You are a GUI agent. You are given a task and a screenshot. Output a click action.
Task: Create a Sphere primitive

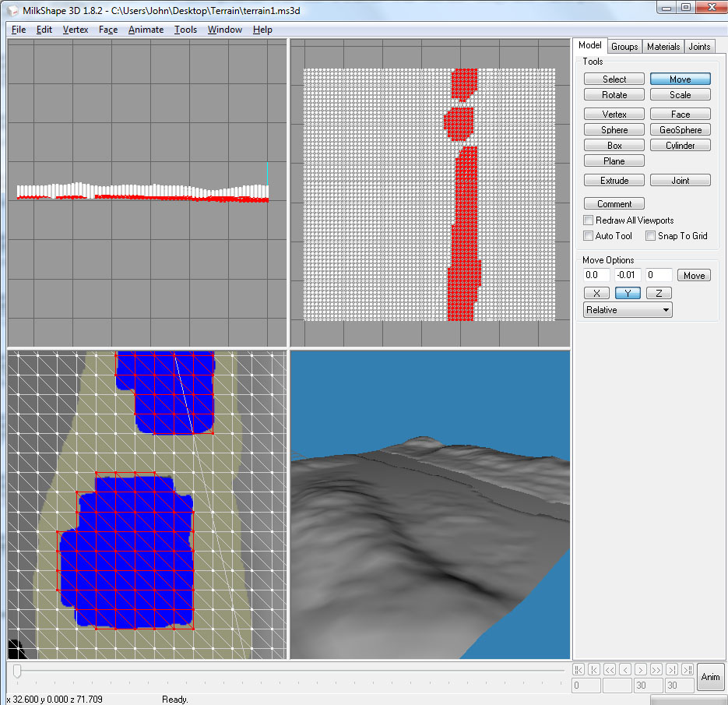(x=614, y=130)
